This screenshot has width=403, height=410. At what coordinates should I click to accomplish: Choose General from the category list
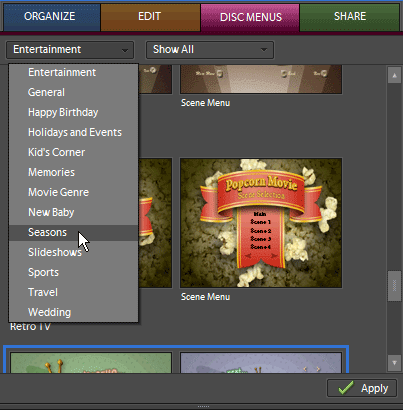point(73,92)
